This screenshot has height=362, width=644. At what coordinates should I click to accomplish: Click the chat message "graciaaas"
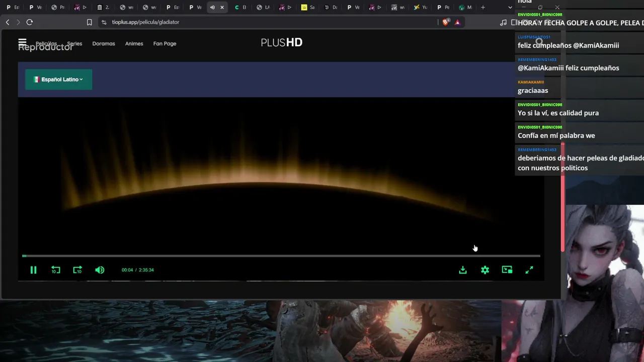(533, 90)
